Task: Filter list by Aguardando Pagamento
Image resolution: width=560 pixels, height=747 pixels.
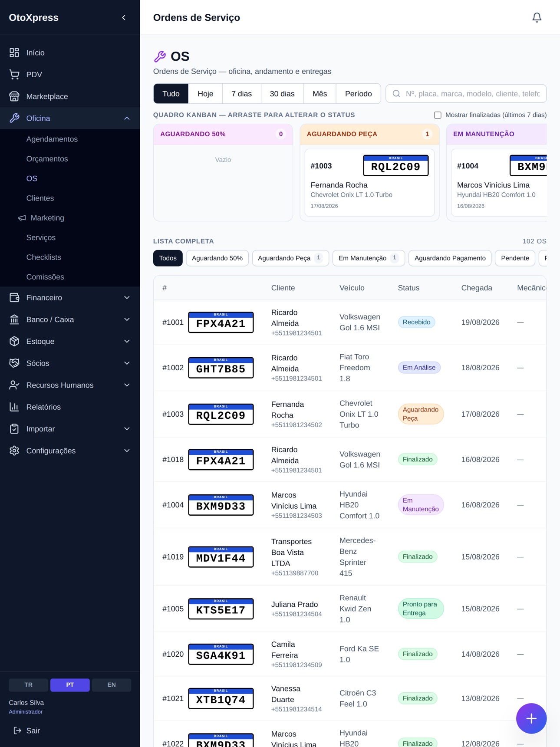Action: (450, 258)
